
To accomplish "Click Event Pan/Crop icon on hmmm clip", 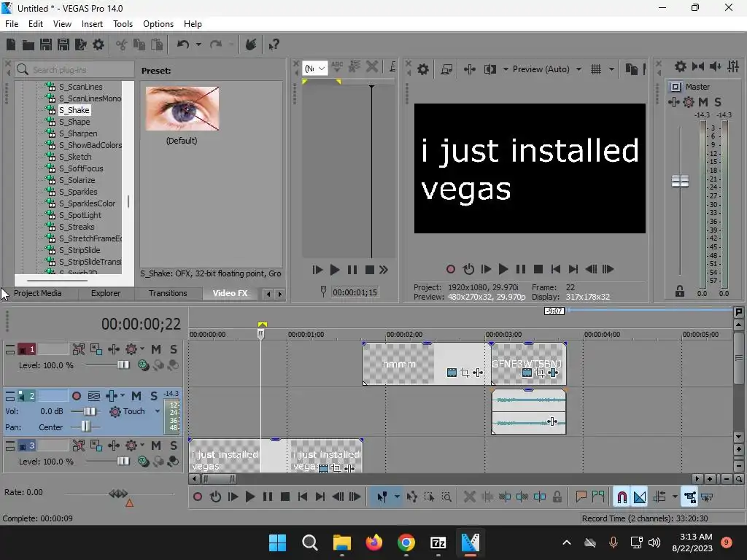I will coord(465,373).
